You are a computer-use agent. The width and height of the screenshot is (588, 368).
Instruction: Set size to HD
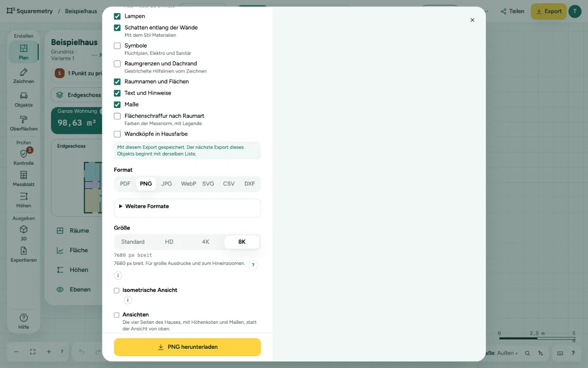(169, 242)
